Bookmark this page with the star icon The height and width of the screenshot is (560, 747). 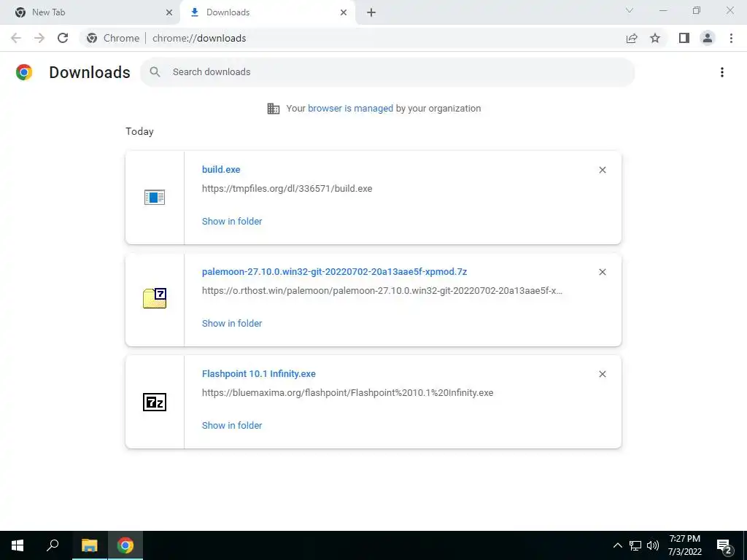point(655,38)
